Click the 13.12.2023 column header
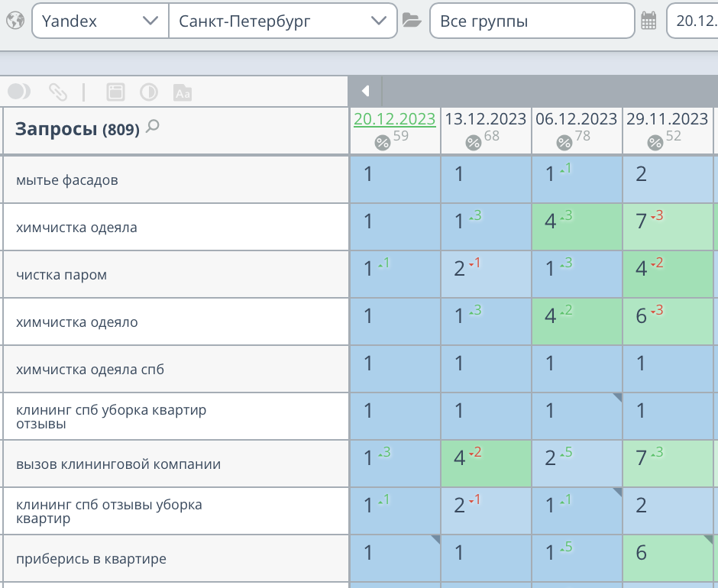Image resolution: width=718 pixels, height=588 pixels. 485,119
